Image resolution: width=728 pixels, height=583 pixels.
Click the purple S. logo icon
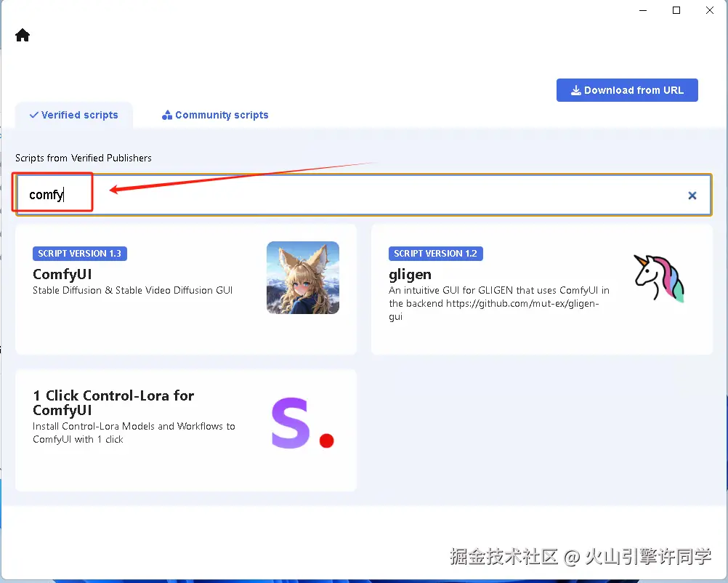pos(302,423)
